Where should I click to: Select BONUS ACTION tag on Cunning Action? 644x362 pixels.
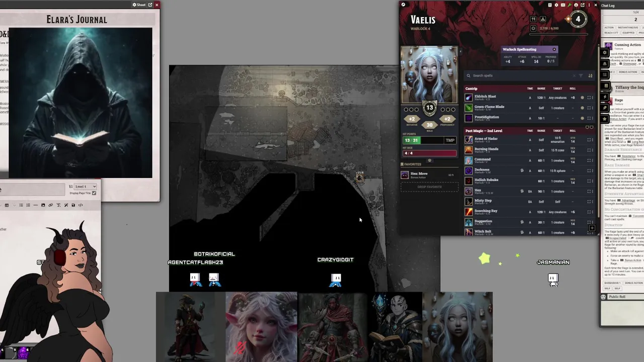pos(628,72)
